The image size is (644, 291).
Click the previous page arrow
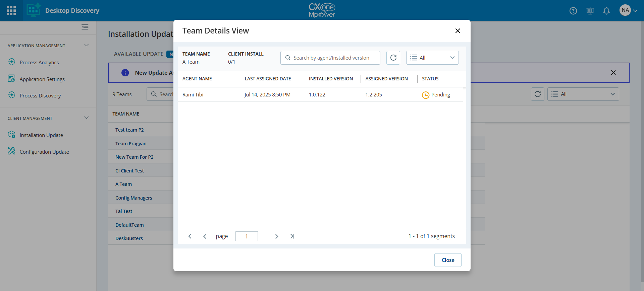click(205, 236)
